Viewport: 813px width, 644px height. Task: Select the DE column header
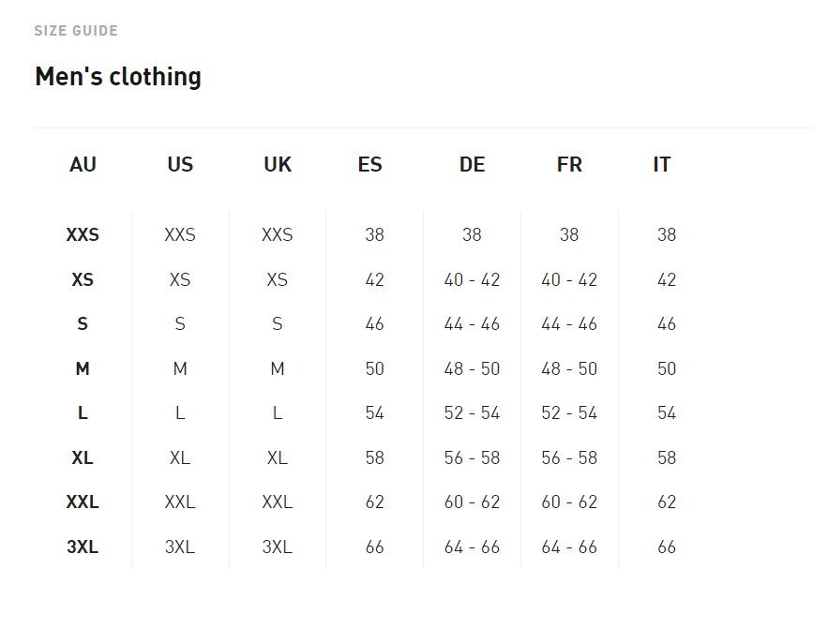coord(472,164)
